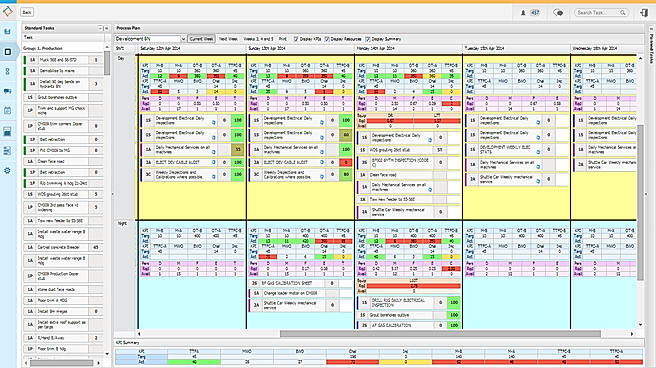Select the Current Week view

[201, 39]
